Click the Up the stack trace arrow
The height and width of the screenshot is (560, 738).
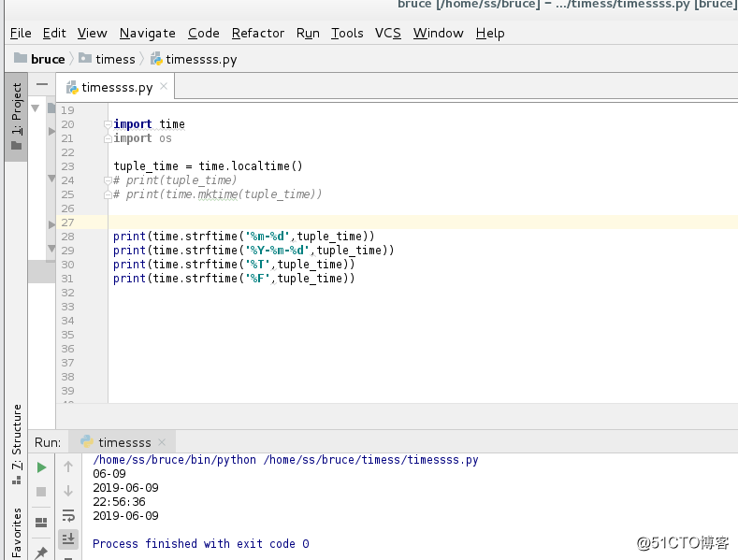(x=68, y=467)
